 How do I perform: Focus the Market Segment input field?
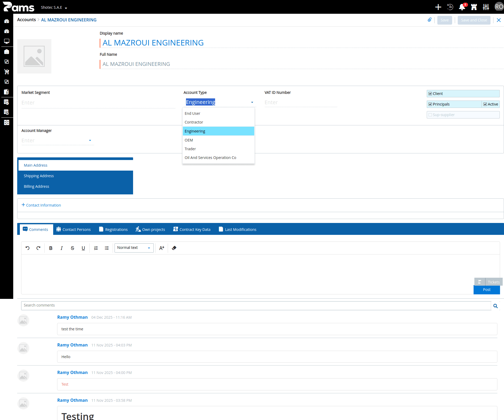98,103
